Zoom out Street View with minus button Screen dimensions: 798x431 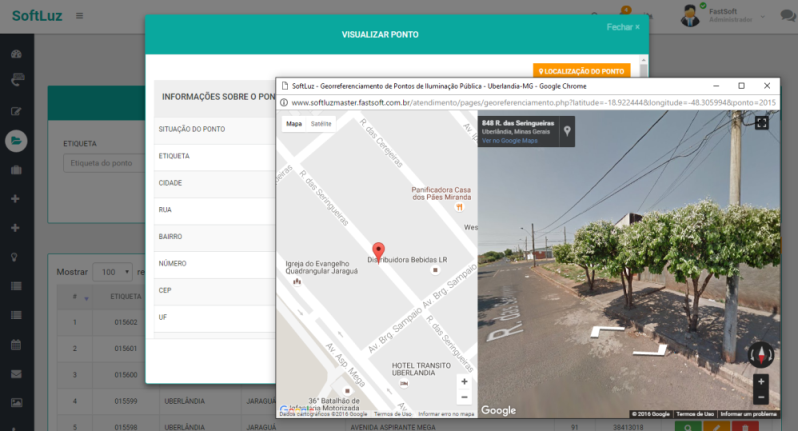coord(761,397)
